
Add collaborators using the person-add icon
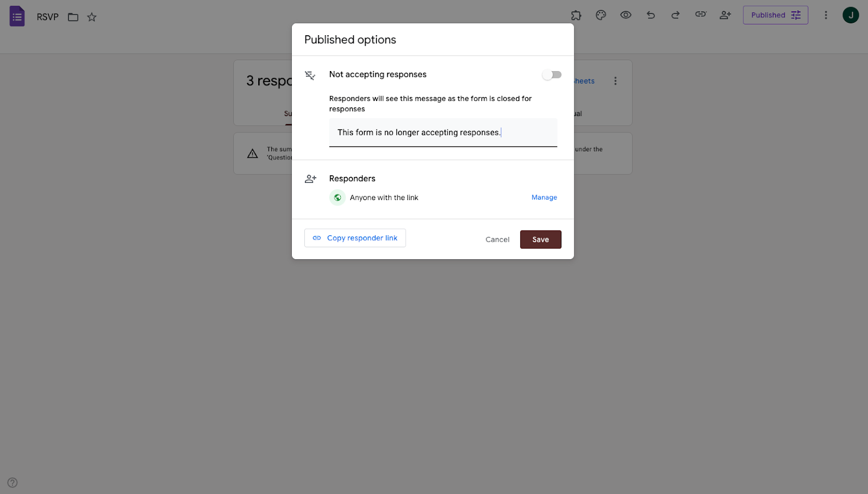point(725,15)
